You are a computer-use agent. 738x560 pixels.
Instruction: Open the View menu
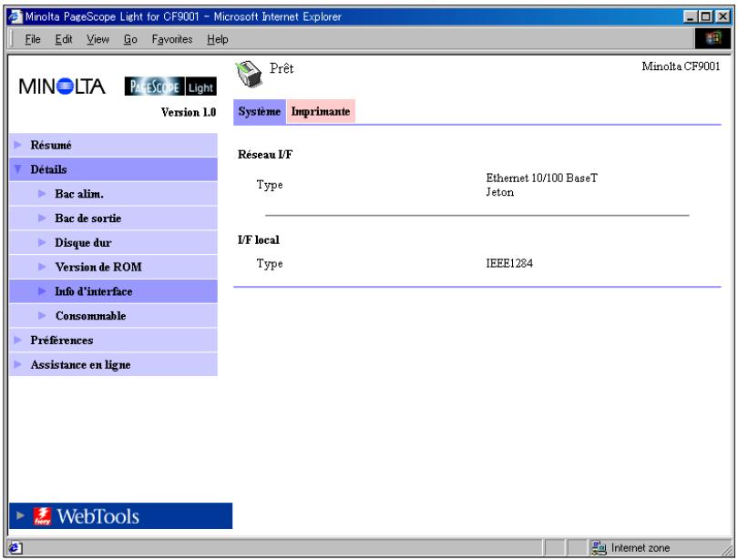(x=97, y=39)
